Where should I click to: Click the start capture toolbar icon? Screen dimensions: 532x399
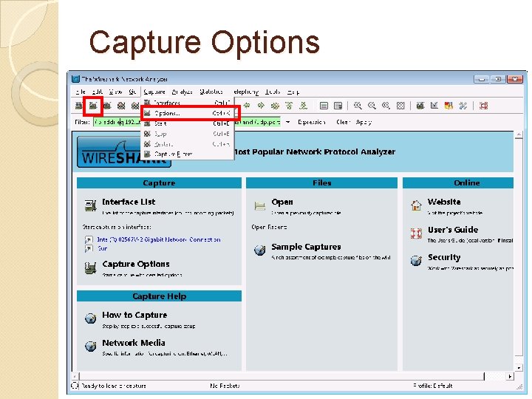coord(107,106)
